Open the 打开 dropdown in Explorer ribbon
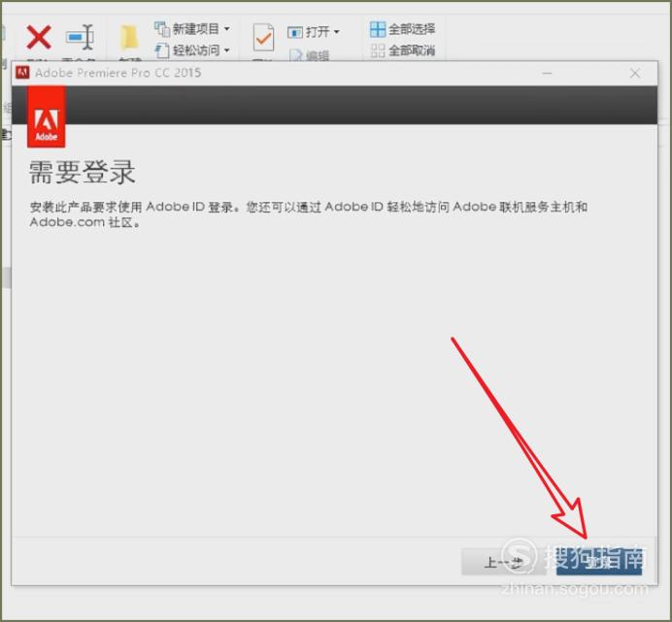The height and width of the screenshot is (622, 672). click(x=314, y=31)
